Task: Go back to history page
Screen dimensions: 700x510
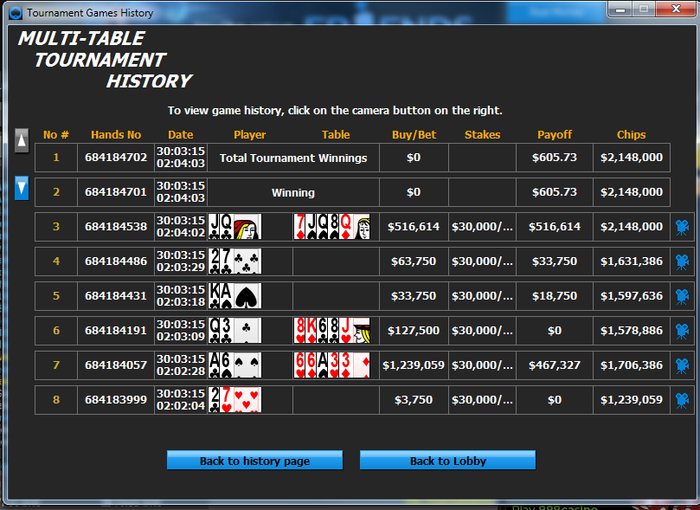Action: coord(255,460)
